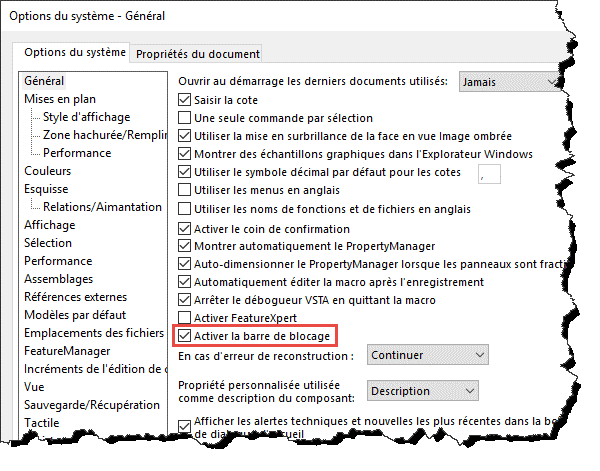Open the Jamais startup documents dropdown
The width and height of the screenshot is (600, 471).
pos(509,82)
